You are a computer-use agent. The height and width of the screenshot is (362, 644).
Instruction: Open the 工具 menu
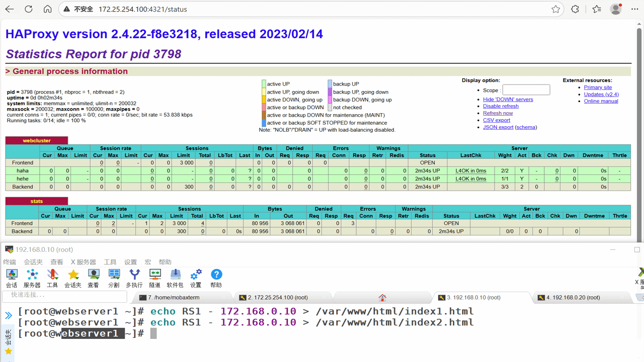(110, 262)
